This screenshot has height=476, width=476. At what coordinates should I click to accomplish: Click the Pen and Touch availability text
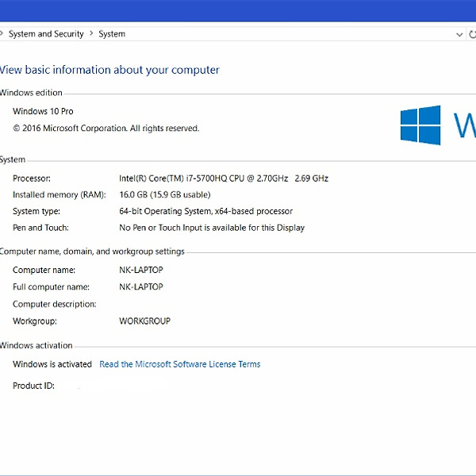[211, 228]
